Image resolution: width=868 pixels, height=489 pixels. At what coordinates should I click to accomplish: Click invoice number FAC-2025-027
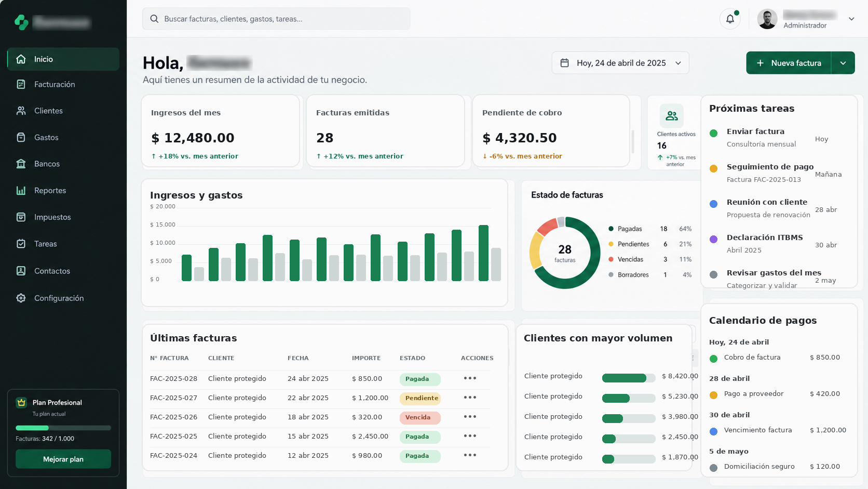[173, 398]
